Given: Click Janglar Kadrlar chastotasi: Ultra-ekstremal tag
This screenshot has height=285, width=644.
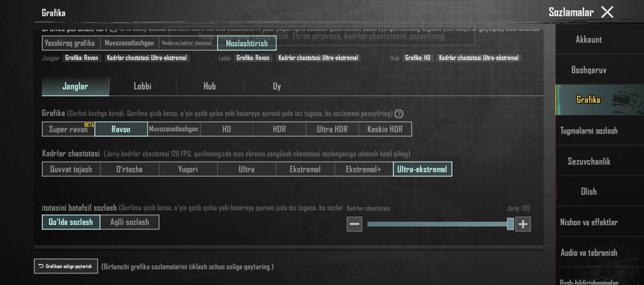Looking at the screenshot, I should coord(147,58).
